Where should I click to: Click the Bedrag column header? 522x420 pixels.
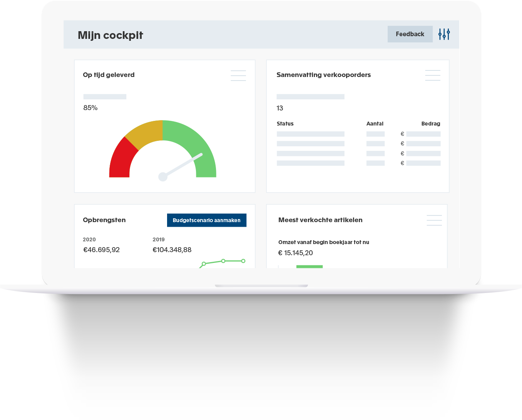[431, 124]
